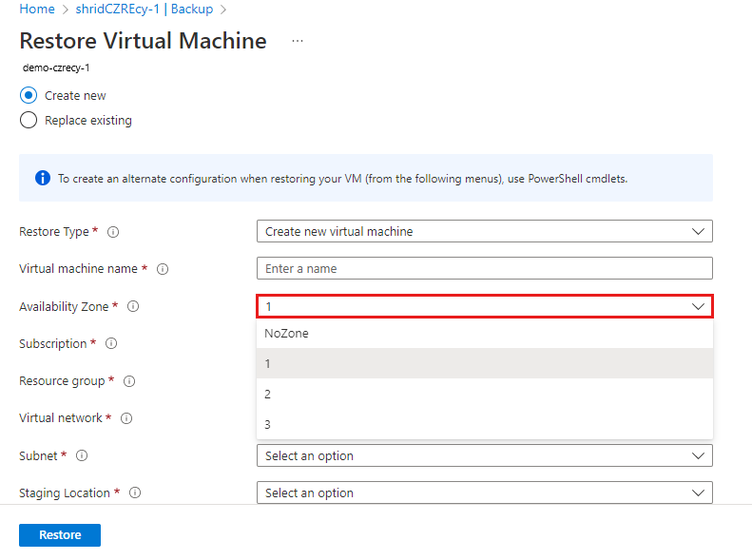Viewport: 752px width, 560px height.
Task: Open the Staging Location dropdown
Action: 485,492
